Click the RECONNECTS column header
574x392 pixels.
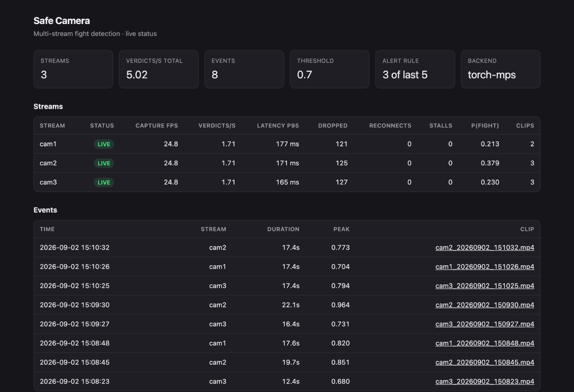390,126
